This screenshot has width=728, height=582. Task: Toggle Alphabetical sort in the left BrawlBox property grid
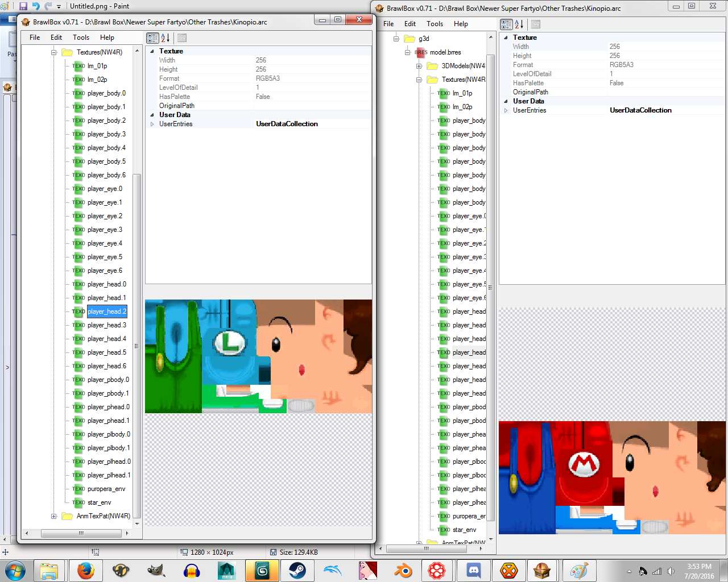166,38
